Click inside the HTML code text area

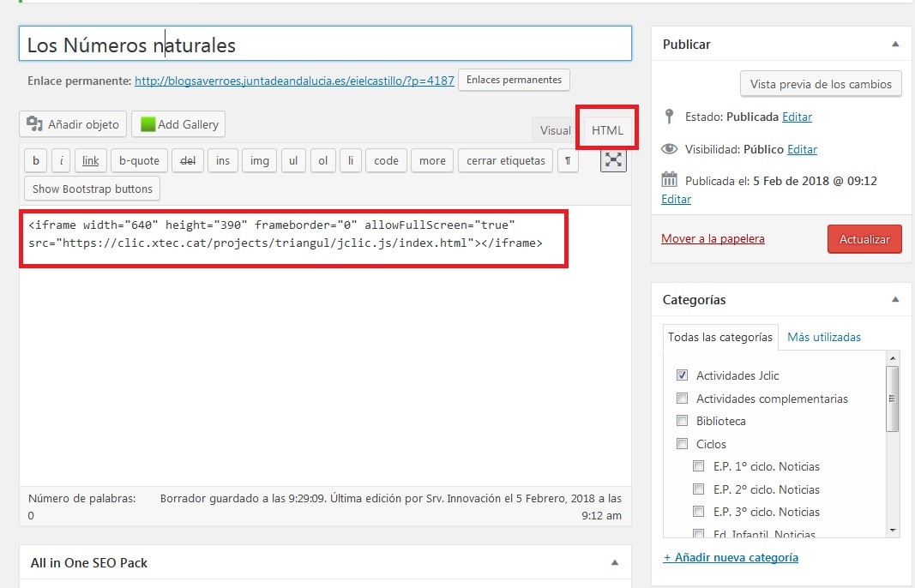coord(325,346)
